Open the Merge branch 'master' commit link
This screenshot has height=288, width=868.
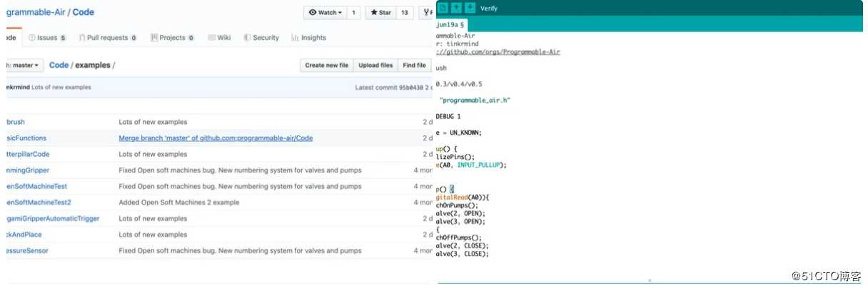pyautogui.click(x=216, y=138)
